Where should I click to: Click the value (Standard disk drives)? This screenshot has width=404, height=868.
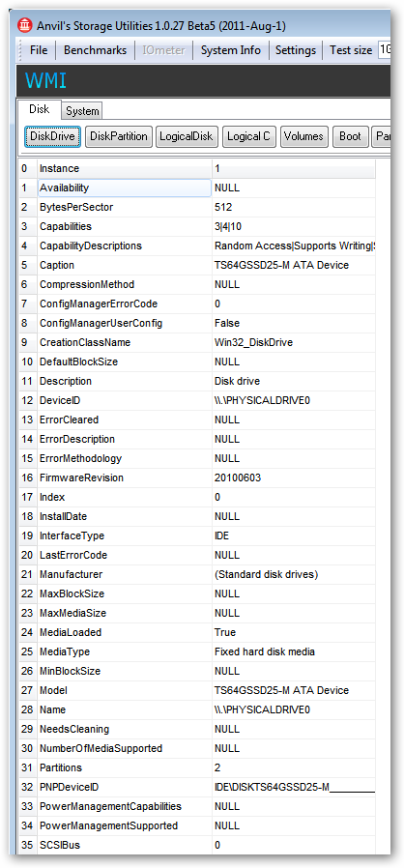click(266, 574)
